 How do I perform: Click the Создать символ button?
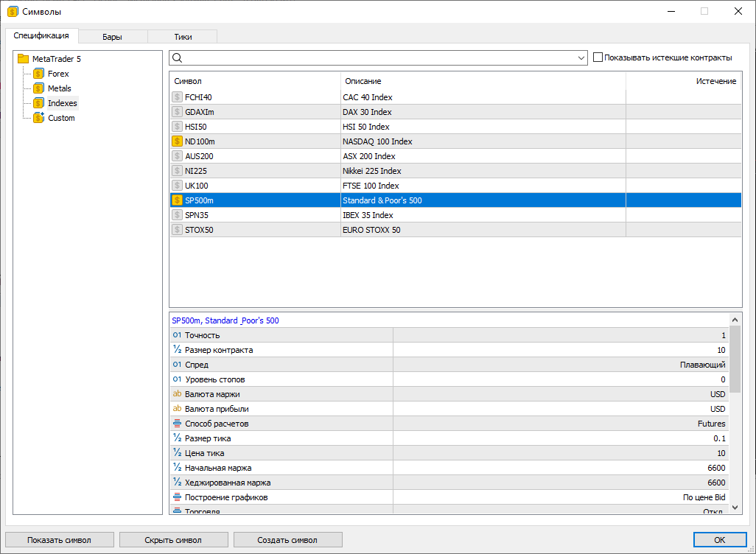pyautogui.click(x=288, y=540)
